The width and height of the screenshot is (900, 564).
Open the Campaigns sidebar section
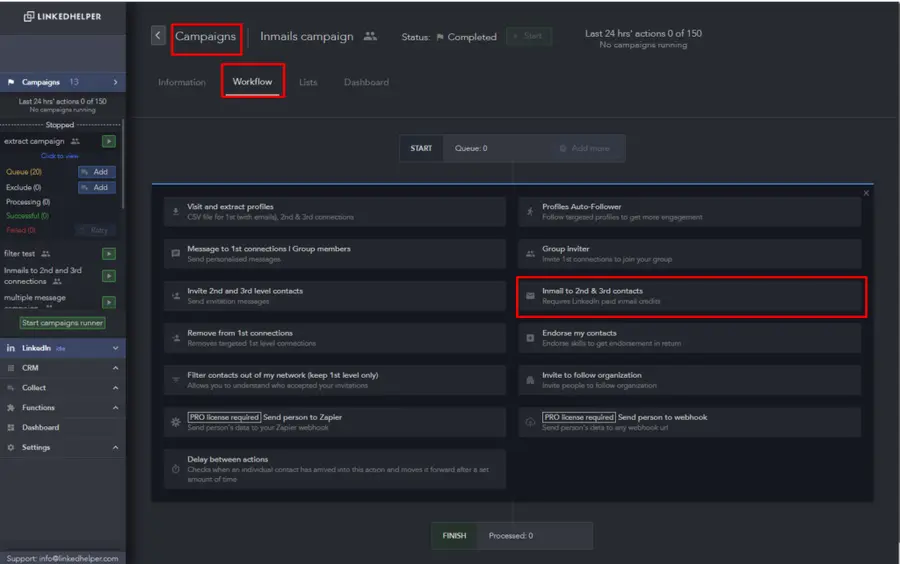point(63,82)
